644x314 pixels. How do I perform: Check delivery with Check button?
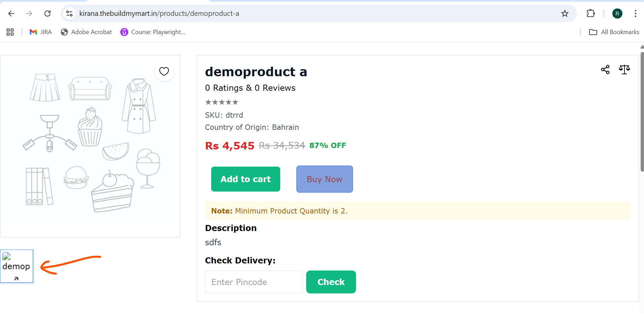tap(331, 282)
